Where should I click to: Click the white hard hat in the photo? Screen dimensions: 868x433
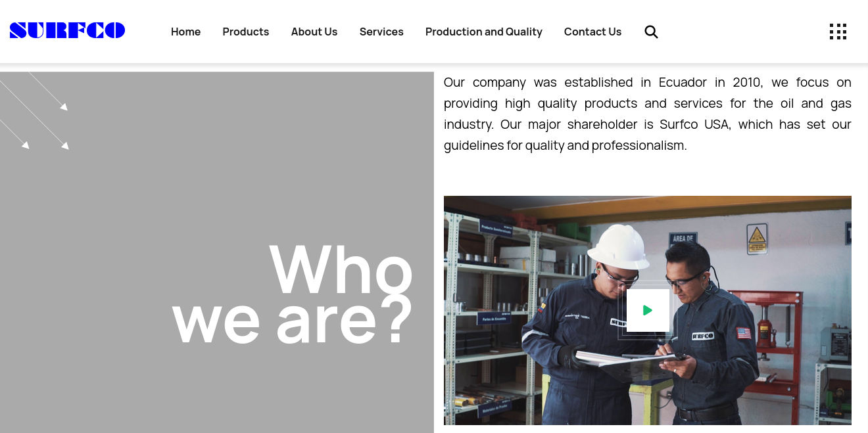point(618,246)
